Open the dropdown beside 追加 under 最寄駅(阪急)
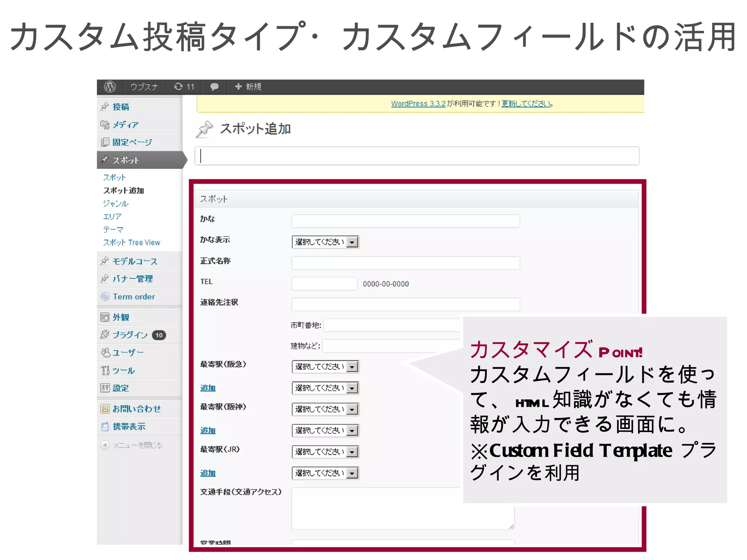Viewport: 747px width, 560px height. pos(325,388)
